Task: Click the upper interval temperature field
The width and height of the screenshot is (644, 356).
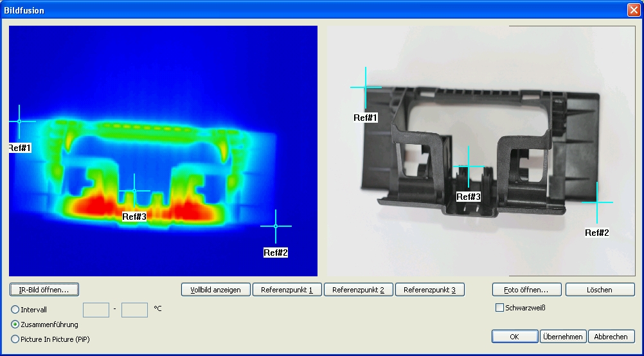Action: pyautogui.click(x=134, y=310)
